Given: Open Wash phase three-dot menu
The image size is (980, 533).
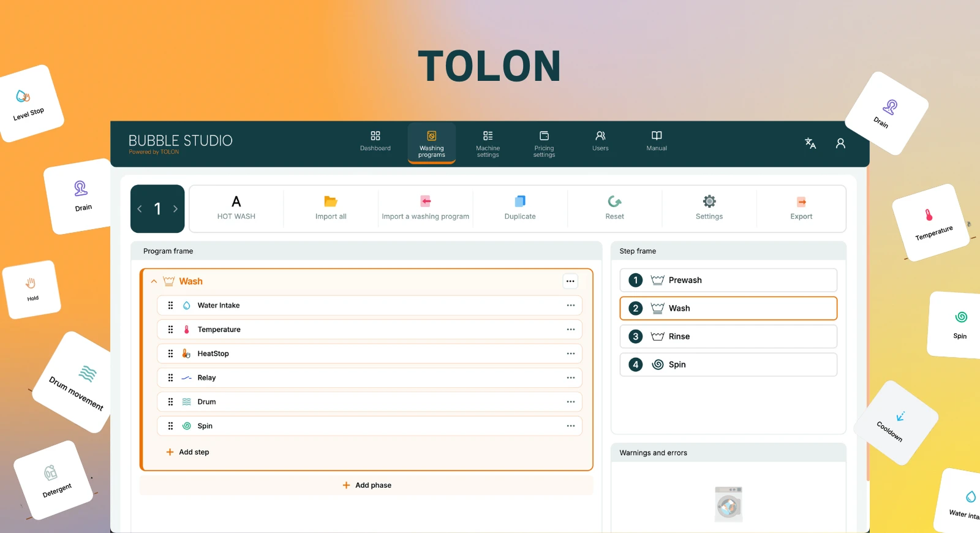Looking at the screenshot, I should [x=570, y=281].
